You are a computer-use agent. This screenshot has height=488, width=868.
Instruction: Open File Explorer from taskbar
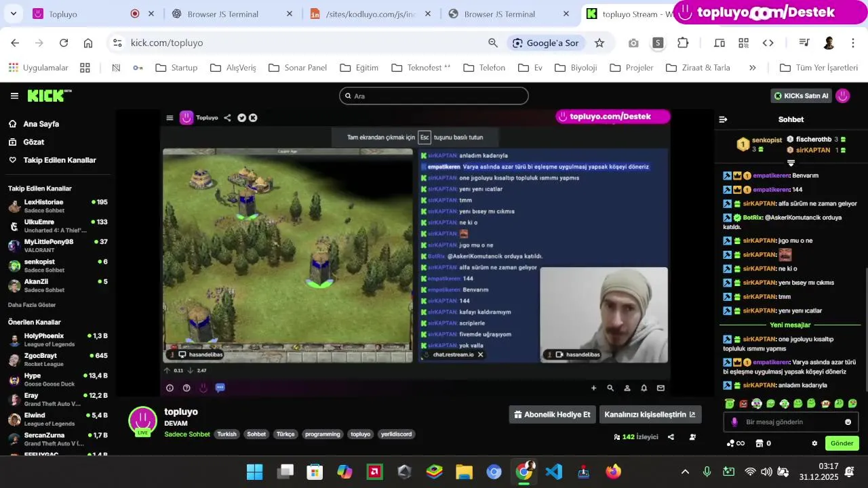point(464,472)
